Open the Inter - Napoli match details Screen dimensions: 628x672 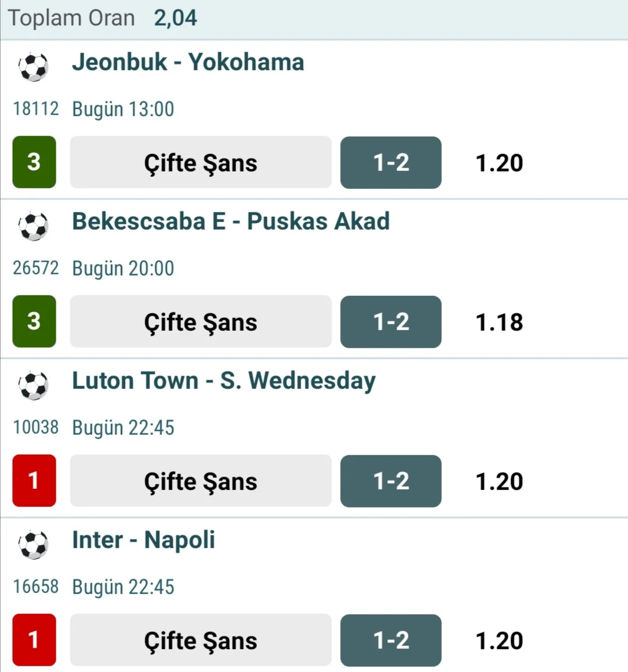[144, 540]
